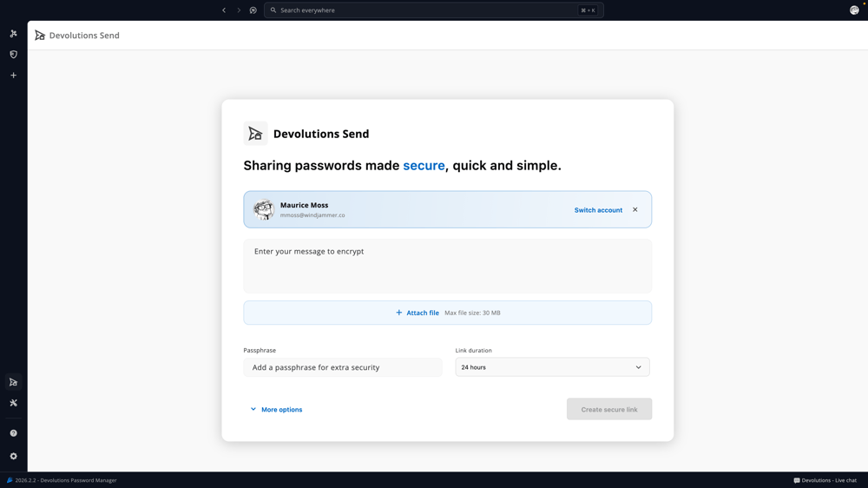This screenshot has width=868, height=488.
Task: Click Attach file button
Action: pos(447,313)
